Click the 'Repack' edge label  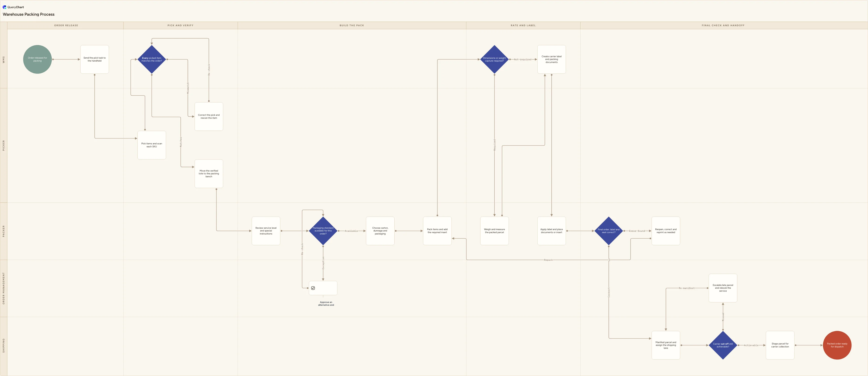tap(548, 260)
